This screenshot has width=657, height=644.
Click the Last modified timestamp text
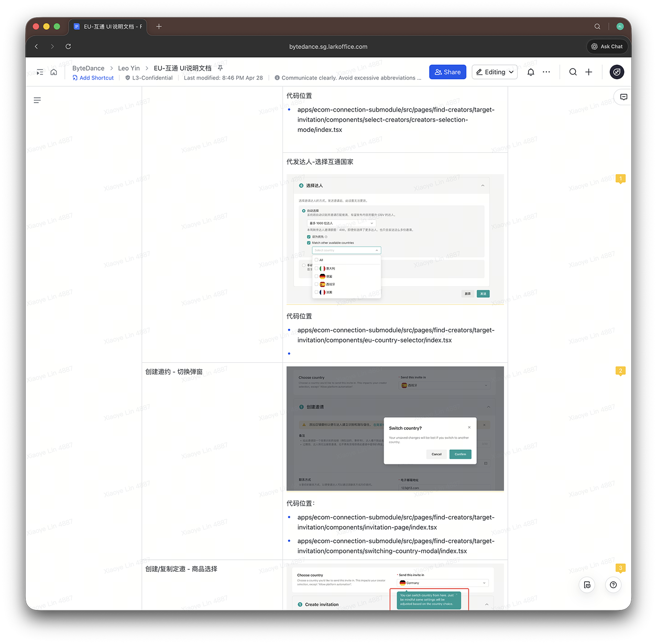click(223, 78)
